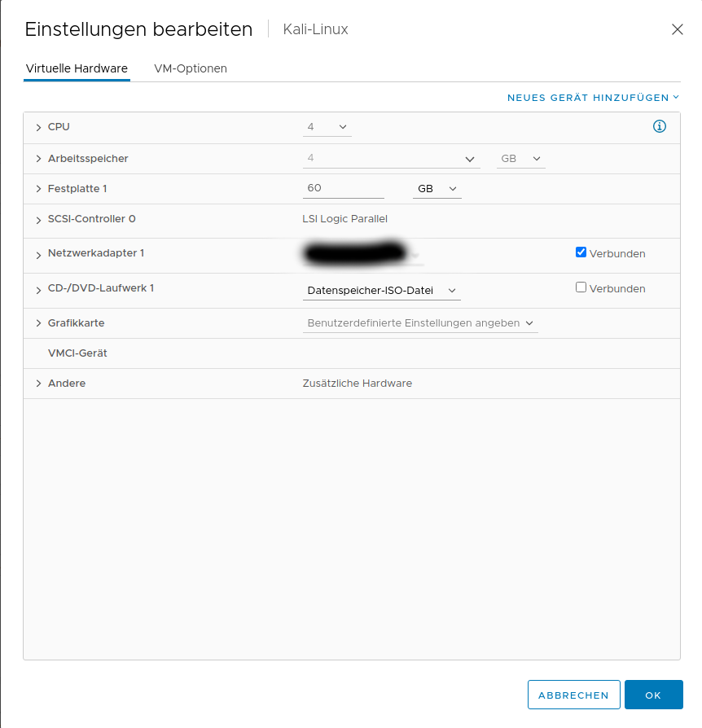Switch to the VM-Optionen tab
This screenshot has height=728, width=702.
point(191,68)
